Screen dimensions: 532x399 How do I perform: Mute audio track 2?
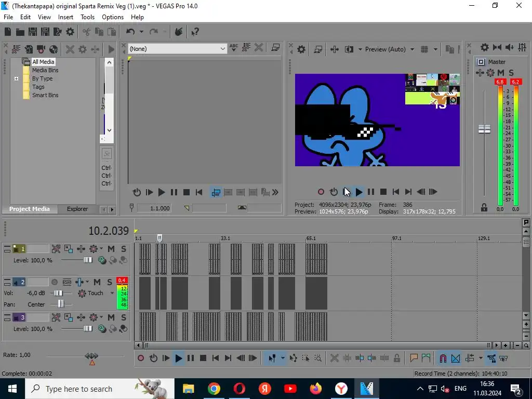tap(97, 282)
